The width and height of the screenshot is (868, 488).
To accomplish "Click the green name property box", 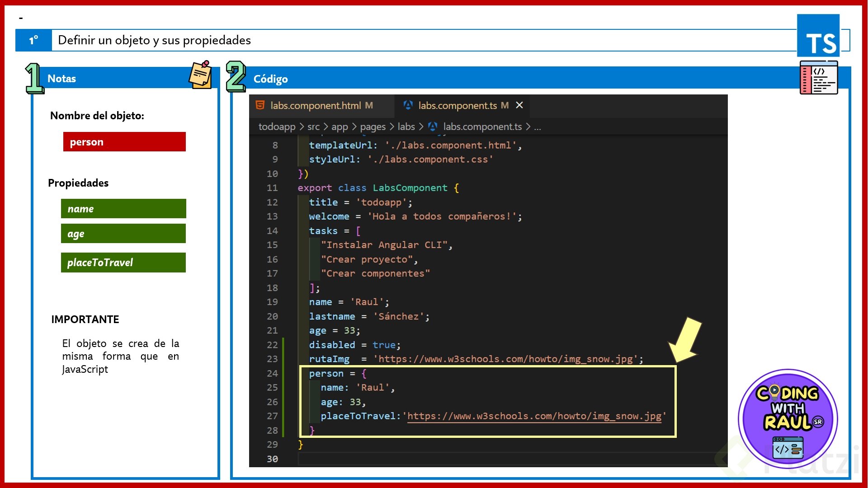I will pyautogui.click(x=123, y=209).
